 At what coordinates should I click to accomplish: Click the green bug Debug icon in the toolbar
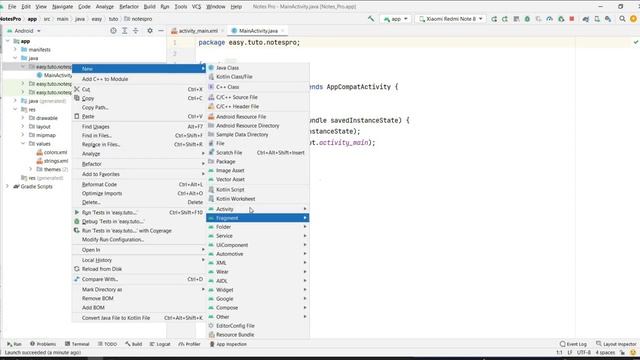coord(527,19)
